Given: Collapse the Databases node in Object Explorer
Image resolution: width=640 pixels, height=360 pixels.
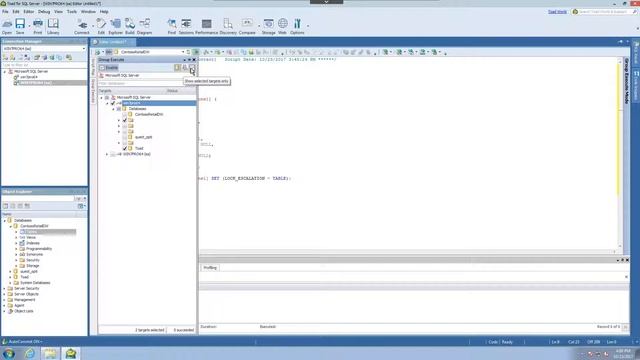Looking at the screenshot, I should (x=5, y=220).
